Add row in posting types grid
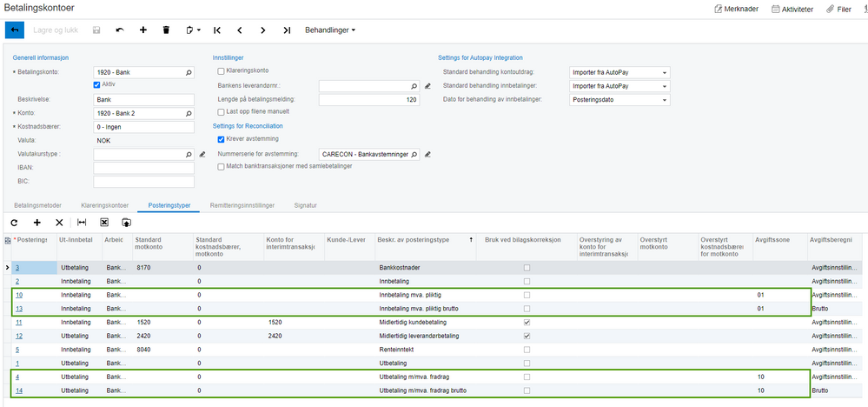Image resolution: width=868 pixels, height=407 pixels. click(37, 222)
